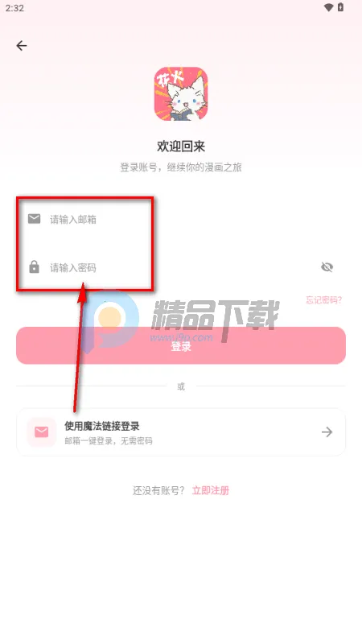Tap the cat app logo
The height and width of the screenshot is (644, 362).
(x=181, y=94)
